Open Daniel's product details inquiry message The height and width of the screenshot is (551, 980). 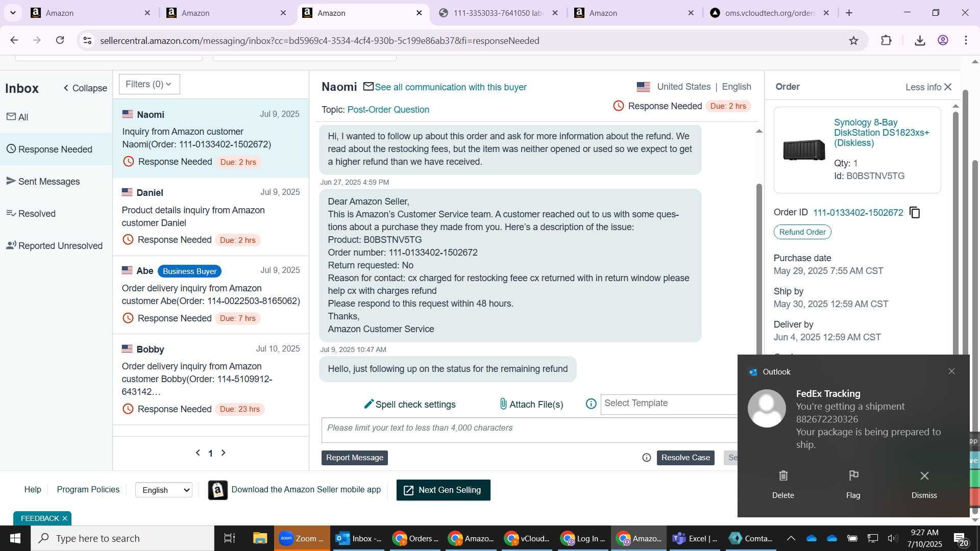(x=211, y=216)
